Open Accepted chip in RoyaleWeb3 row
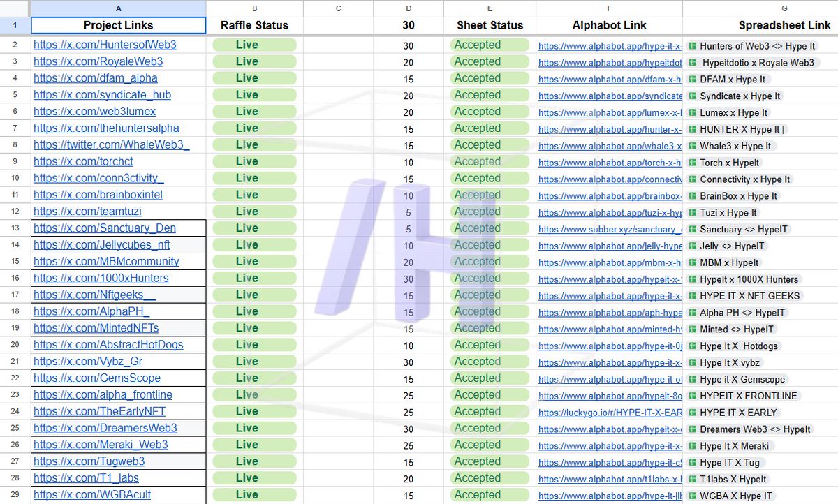Viewport: 838px width, 504px height. (x=490, y=61)
